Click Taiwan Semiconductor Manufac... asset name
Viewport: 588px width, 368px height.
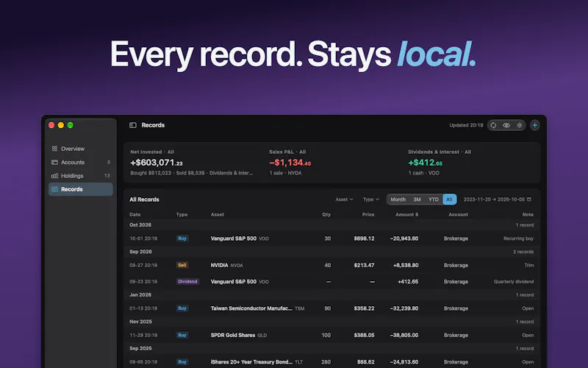click(x=251, y=308)
